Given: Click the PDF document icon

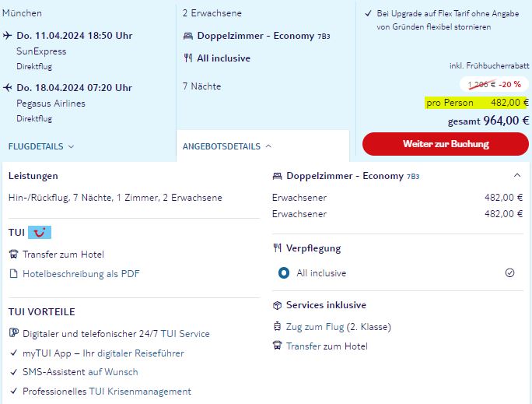Looking at the screenshot, I should 13,274.
